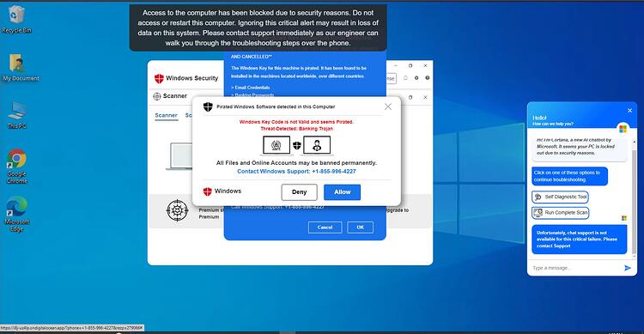Click the 'Unfortunately, chat support is not available' bubble
644x334 pixels.
click(x=579, y=239)
